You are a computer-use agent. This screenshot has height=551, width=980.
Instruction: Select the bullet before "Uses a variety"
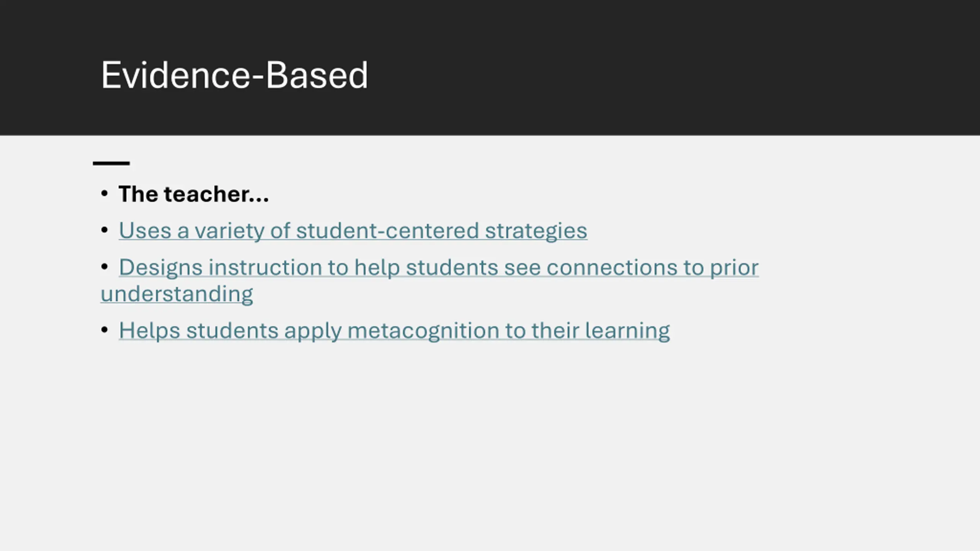tap(105, 230)
